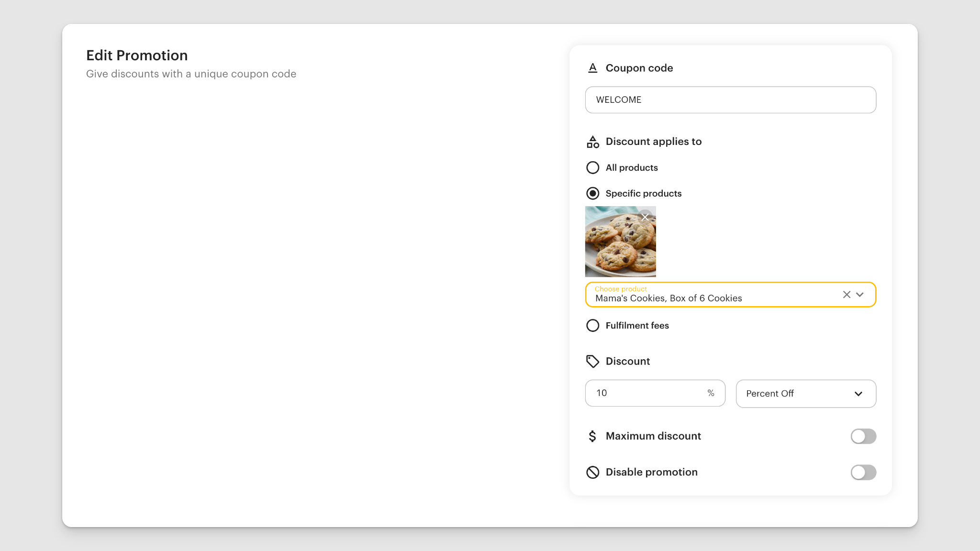Viewport: 980px width, 551px height.
Task: Select the Specific products radio button
Action: pyautogui.click(x=593, y=193)
